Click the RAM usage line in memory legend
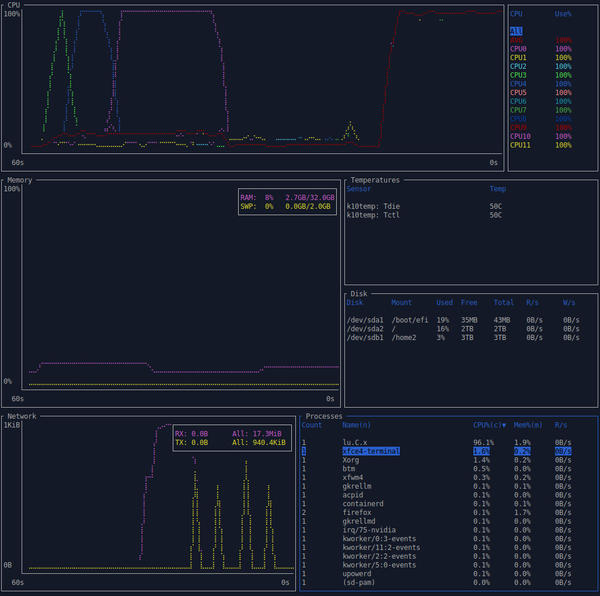 (x=287, y=198)
